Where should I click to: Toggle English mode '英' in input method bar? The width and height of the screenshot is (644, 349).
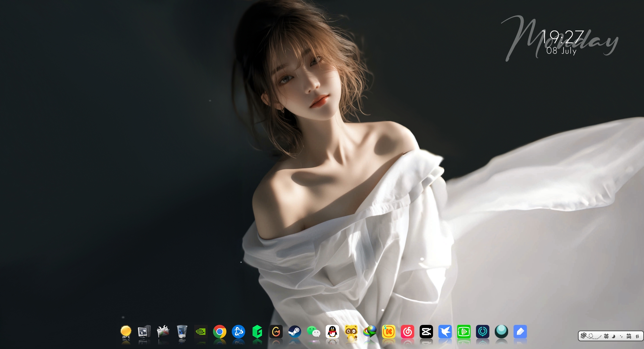(x=606, y=336)
